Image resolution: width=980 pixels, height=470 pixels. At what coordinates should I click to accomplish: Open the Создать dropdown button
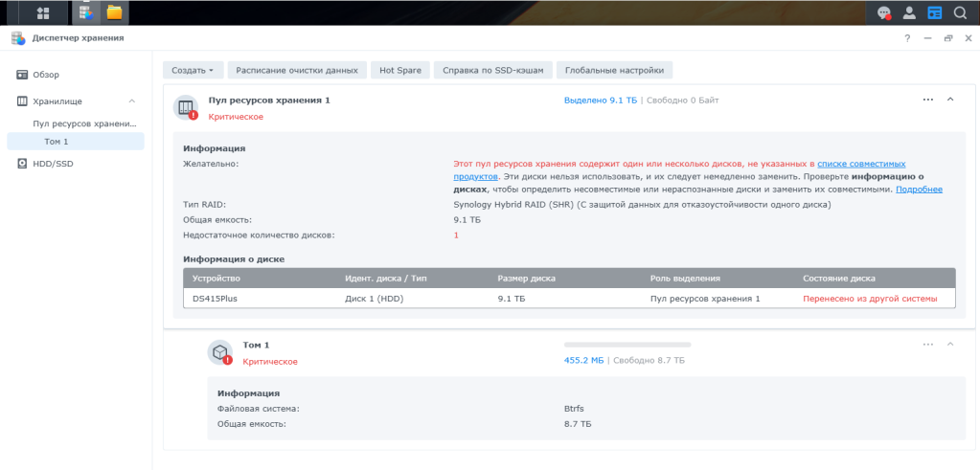click(193, 71)
